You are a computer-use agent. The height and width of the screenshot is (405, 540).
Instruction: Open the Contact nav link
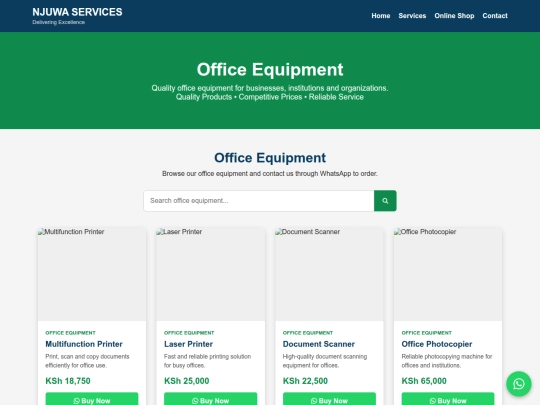pyautogui.click(x=495, y=16)
